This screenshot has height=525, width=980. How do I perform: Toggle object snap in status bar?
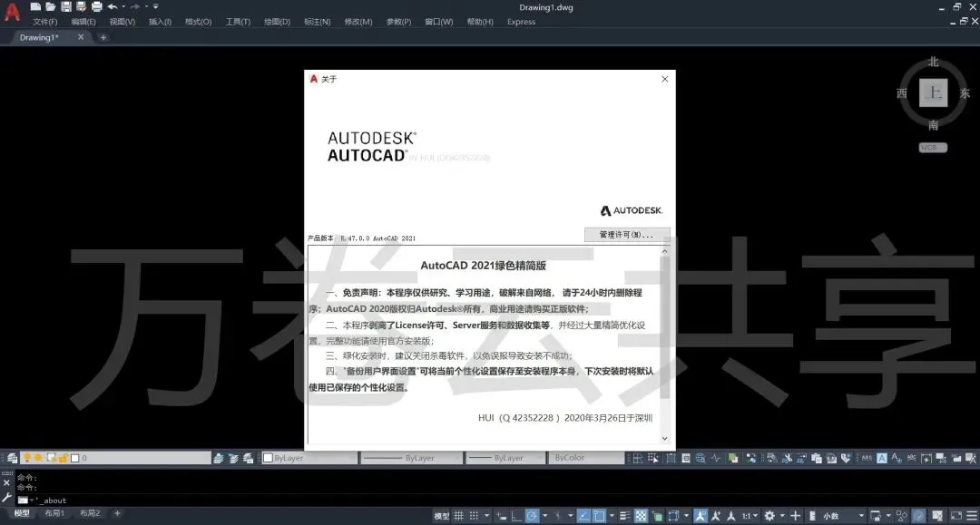[599, 516]
